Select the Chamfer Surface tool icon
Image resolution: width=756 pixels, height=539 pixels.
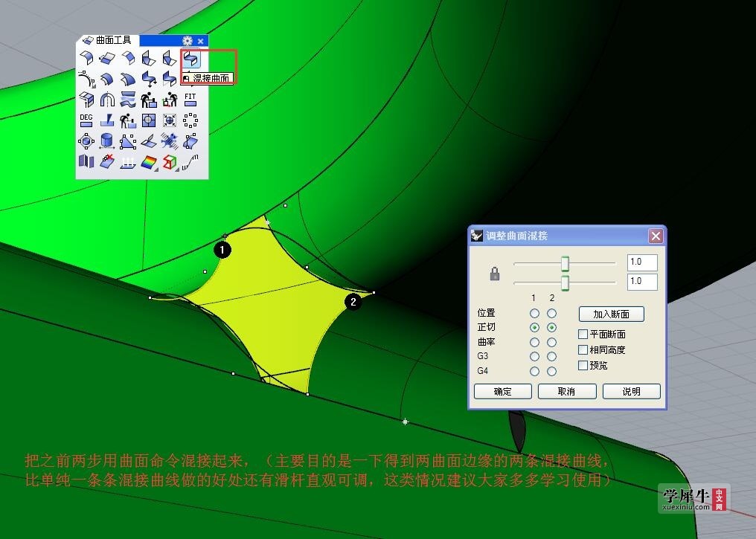click(128, 58)
